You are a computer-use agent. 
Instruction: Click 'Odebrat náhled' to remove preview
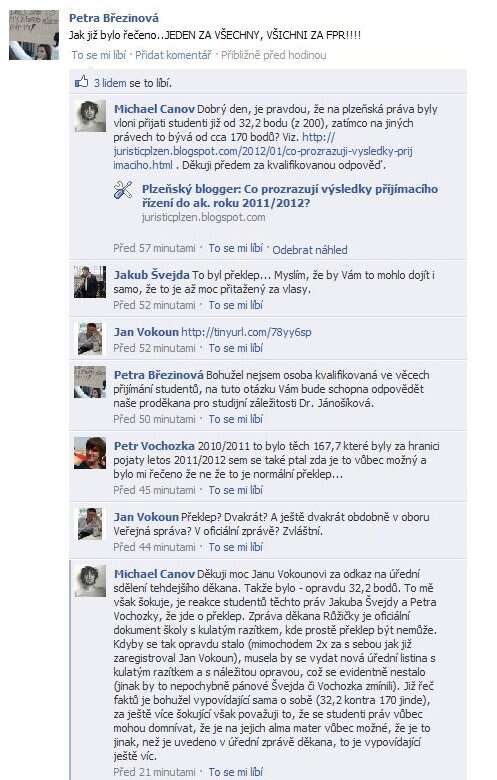309,250
